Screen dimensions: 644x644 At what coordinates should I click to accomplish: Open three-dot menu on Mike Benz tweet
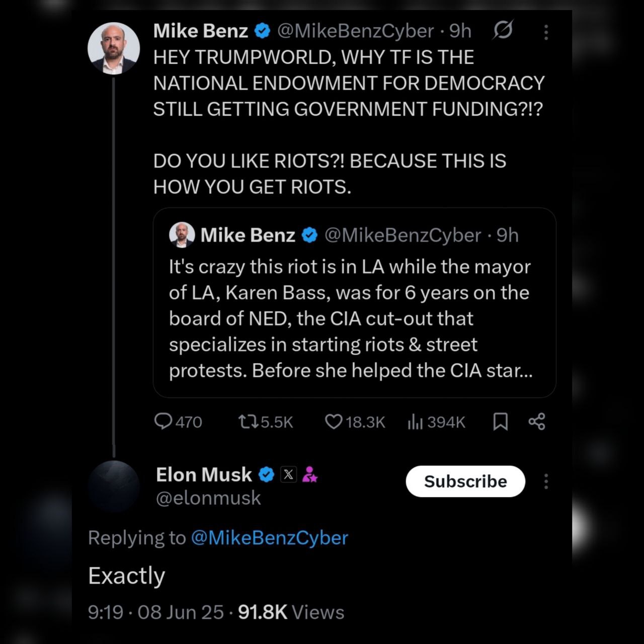(x=546, y=32)
